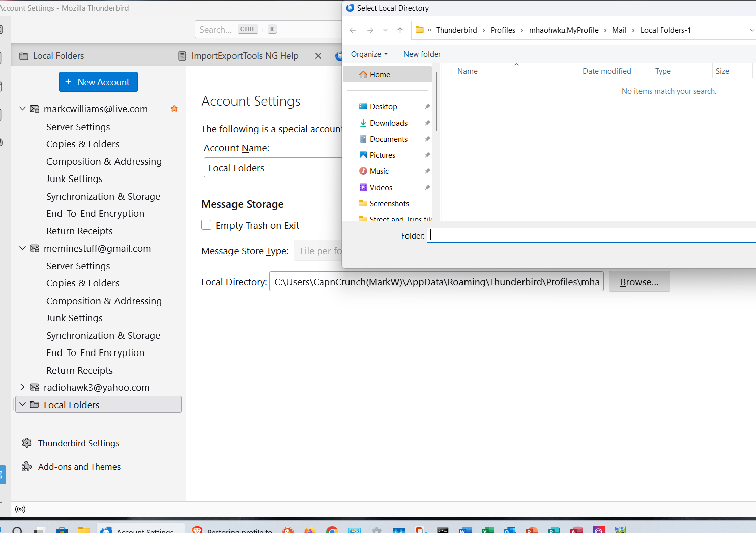
Task: Expand the radiohawk3@yahoo.com account
Action: pos(22,387)
